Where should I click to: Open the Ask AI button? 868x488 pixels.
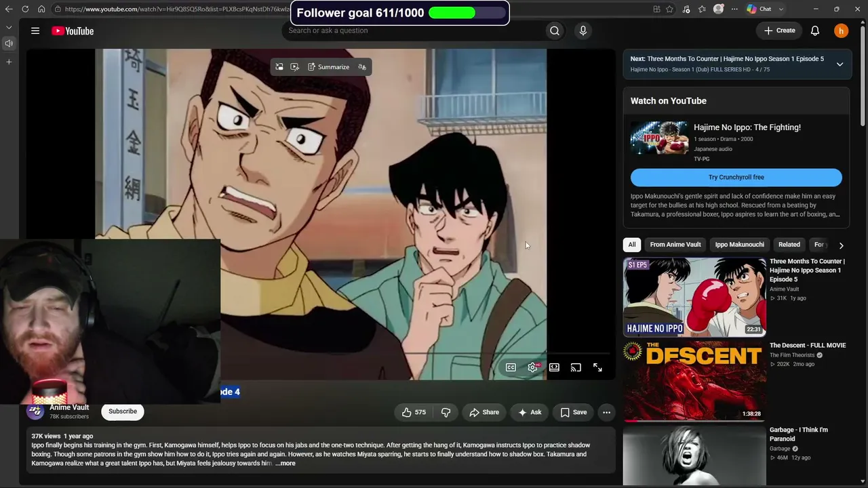click(530, 412)
